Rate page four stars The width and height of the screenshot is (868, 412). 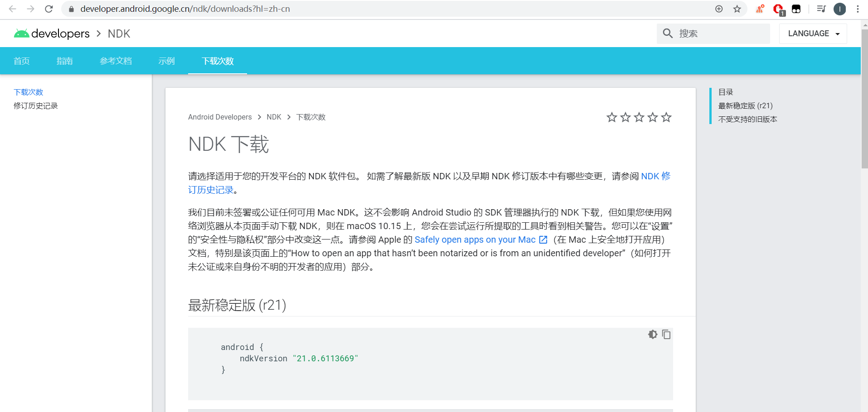(653, 117)
